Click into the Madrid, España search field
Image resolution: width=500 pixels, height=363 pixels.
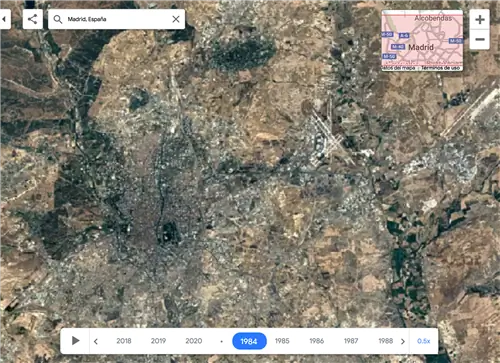tap(116, 19)
